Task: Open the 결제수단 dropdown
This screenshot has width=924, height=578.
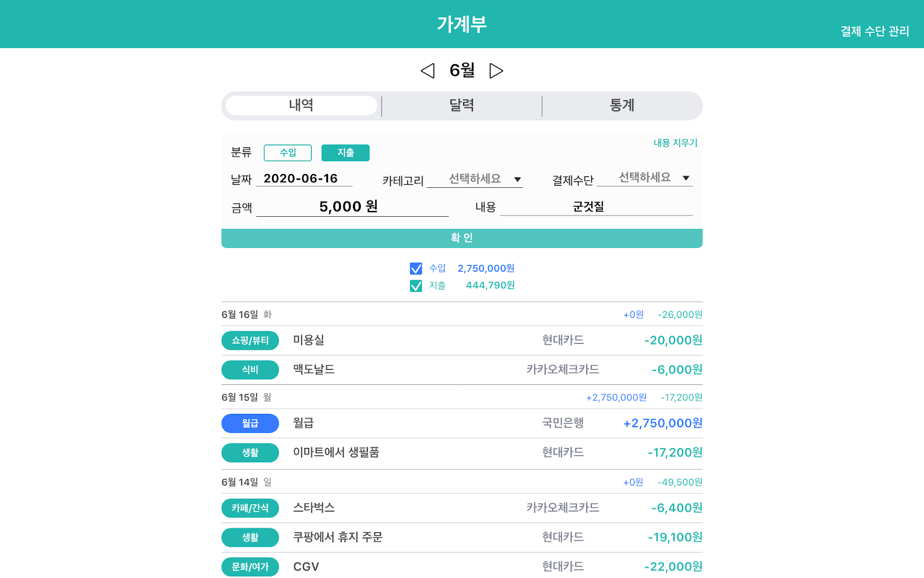Action: point(644,178)
